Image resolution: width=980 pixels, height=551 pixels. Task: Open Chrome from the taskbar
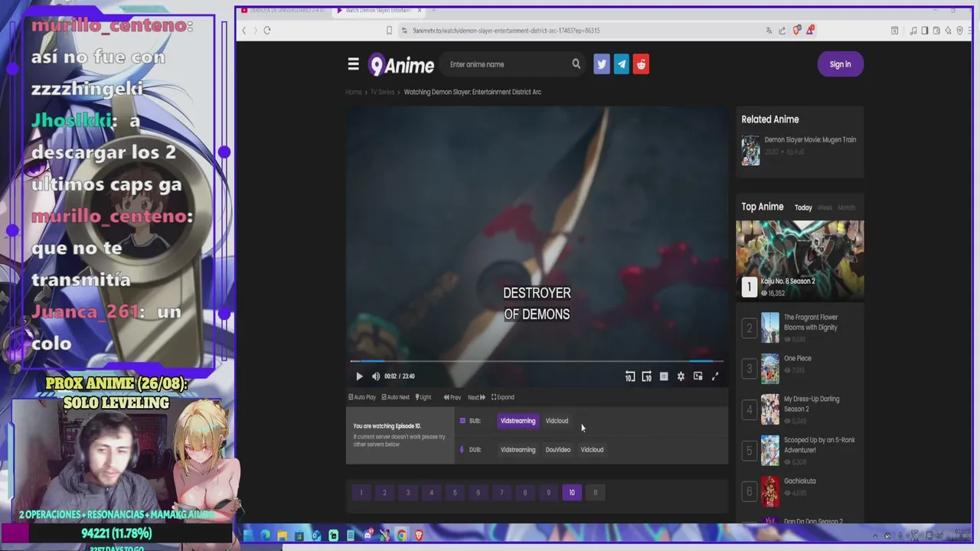pos(402,536)
